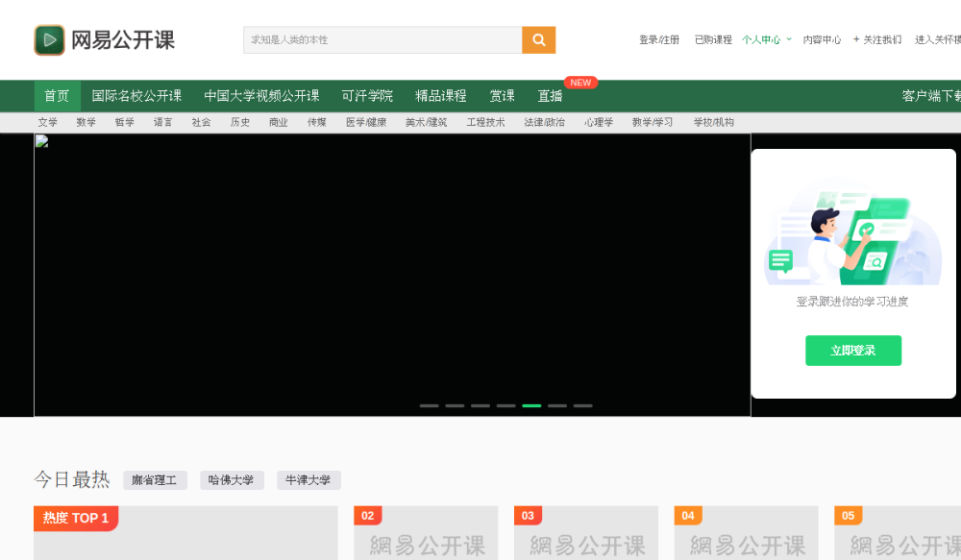Screen dimensions: 961x560
Task: Jump to the last carousel slide indicator
Action: point(583,405)
